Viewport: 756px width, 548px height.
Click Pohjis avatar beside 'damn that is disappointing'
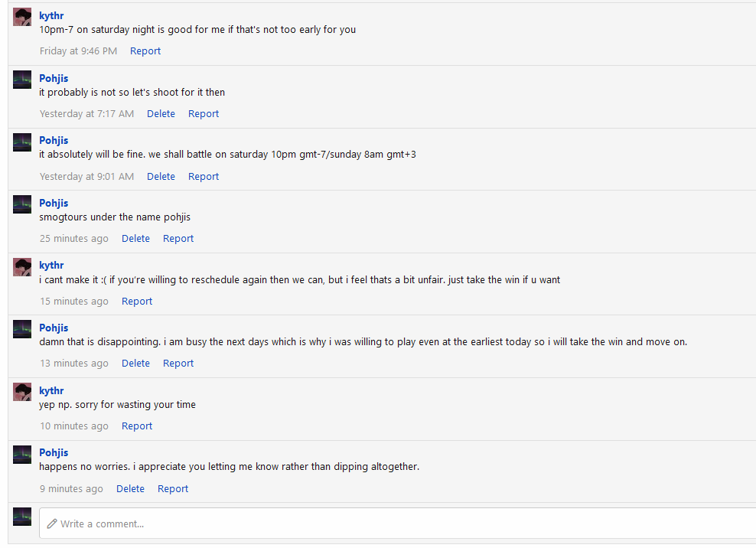pyautogui.click(x=22, y=329)
